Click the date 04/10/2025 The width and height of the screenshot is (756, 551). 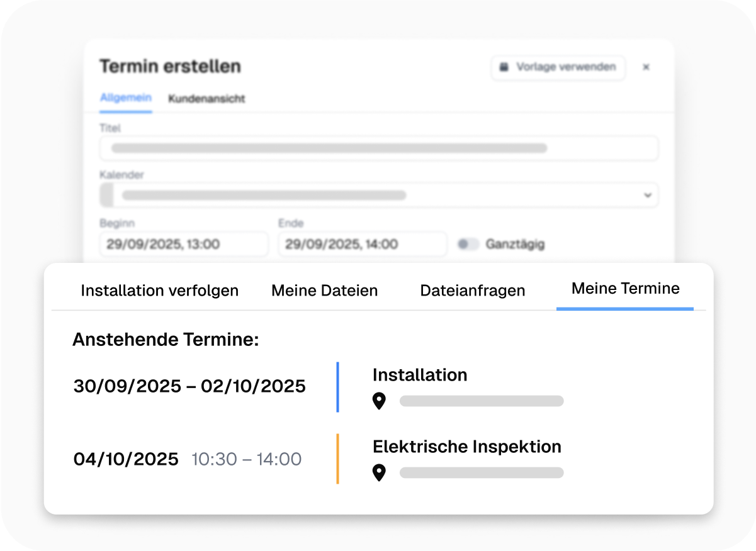126,459
